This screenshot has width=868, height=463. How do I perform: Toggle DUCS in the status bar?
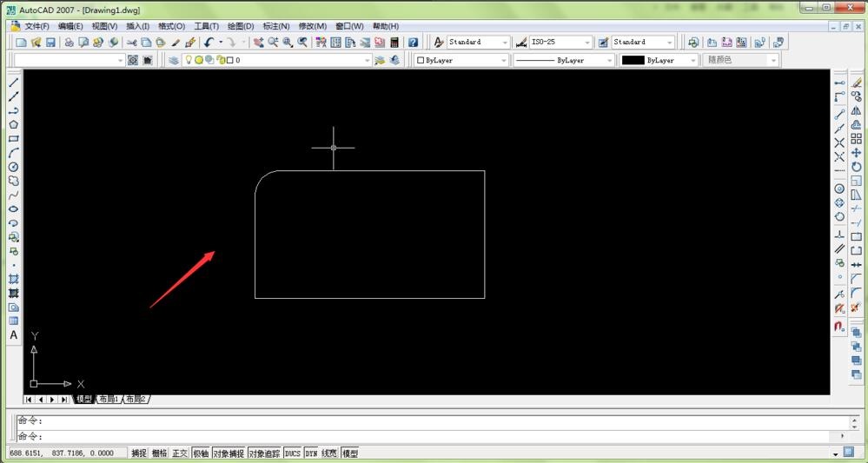coord(292,453)
